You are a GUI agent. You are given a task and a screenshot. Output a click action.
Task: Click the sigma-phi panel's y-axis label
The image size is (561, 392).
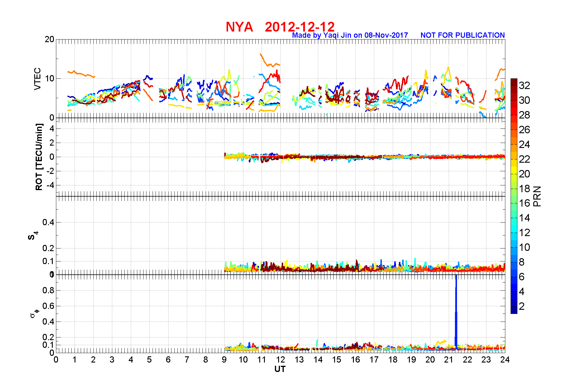(34, 314)
